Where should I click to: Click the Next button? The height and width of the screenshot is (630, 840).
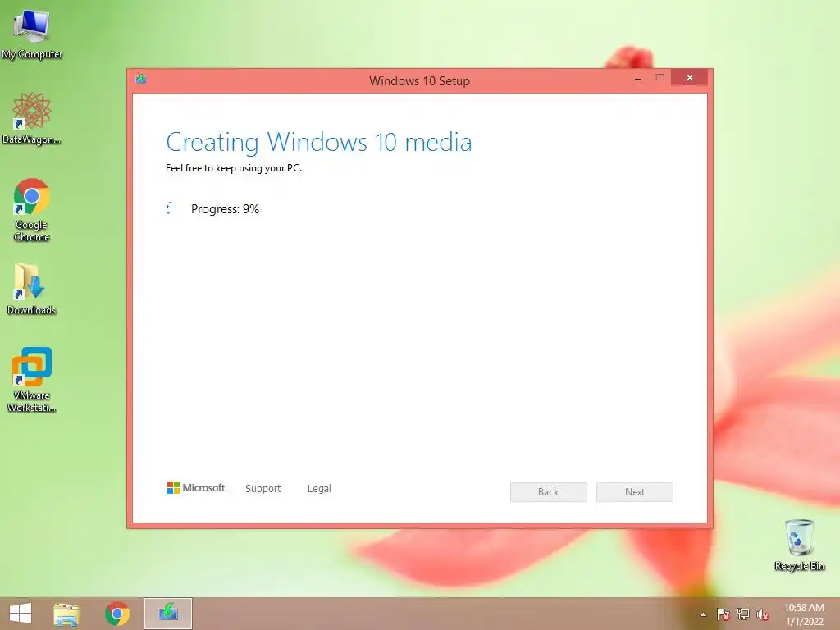point(635,492)
